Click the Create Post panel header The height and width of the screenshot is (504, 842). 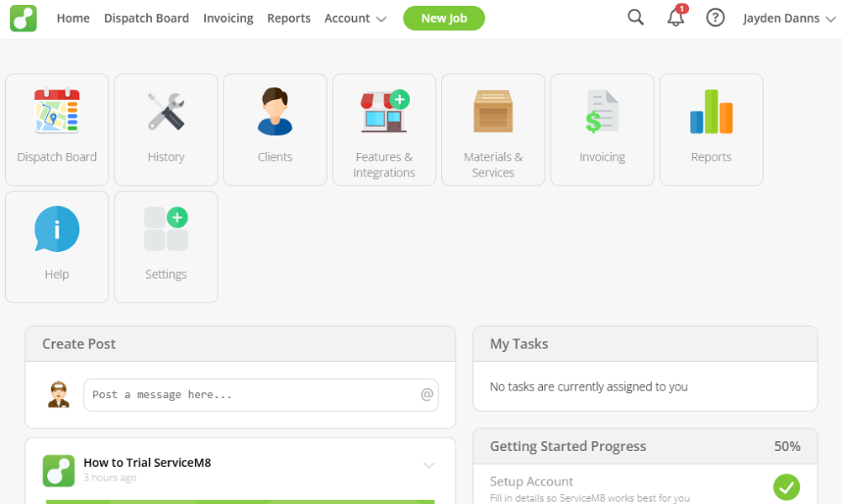(240, 344)
